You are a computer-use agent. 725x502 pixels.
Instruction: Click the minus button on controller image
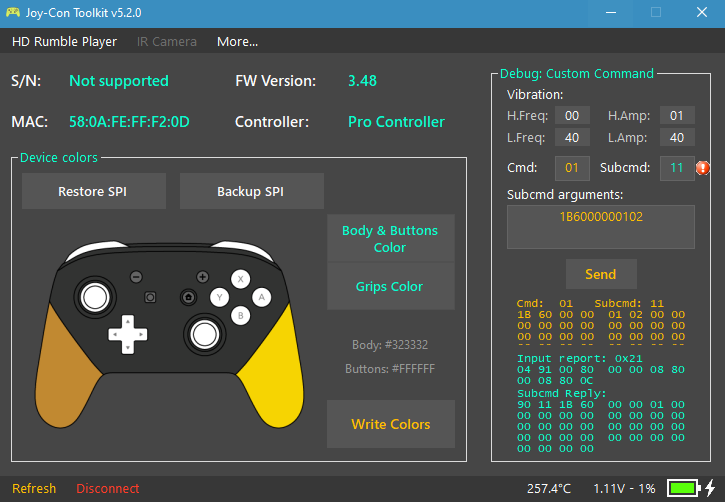(136, 277)
